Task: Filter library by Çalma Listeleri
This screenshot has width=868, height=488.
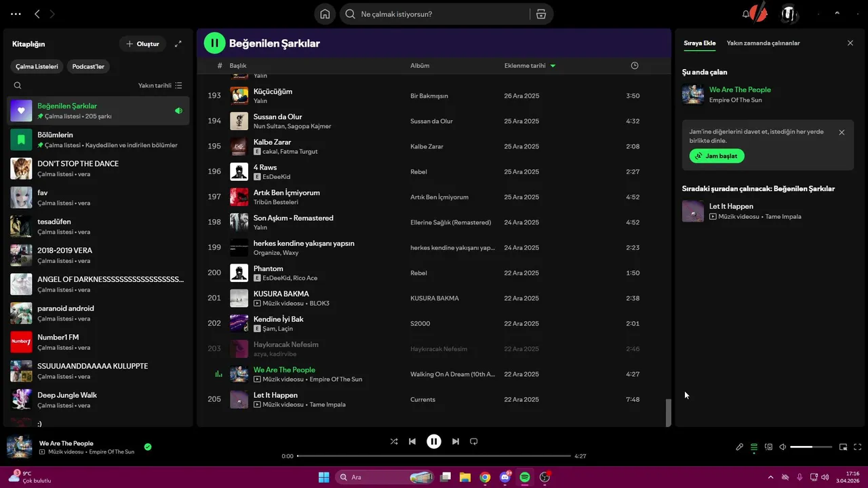Action: coord(37,66)
